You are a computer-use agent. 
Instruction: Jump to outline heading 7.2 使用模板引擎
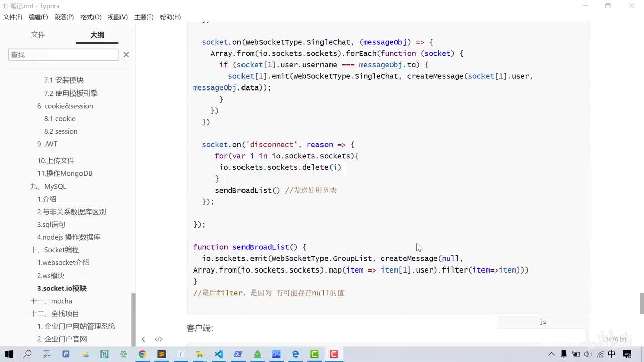[71, 93]
